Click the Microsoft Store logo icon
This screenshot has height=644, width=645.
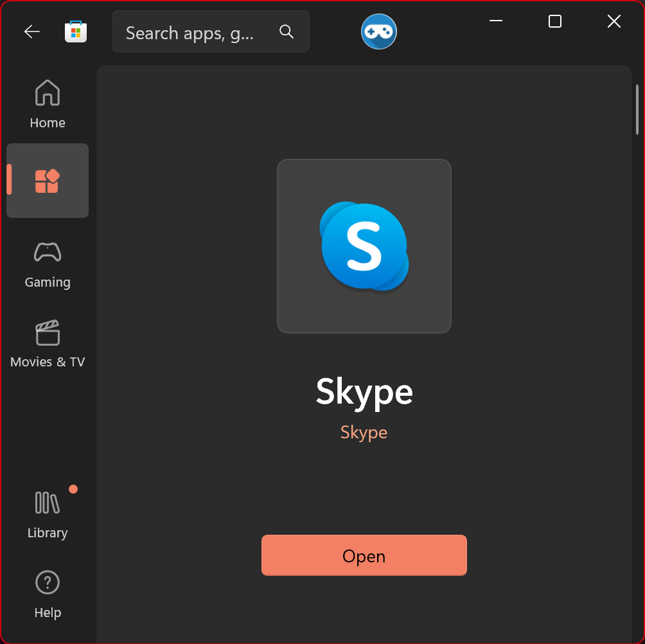76,31
